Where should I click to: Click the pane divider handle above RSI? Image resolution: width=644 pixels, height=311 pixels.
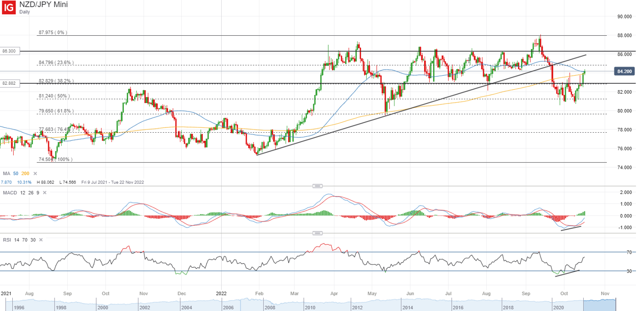[x=318, y=233]
